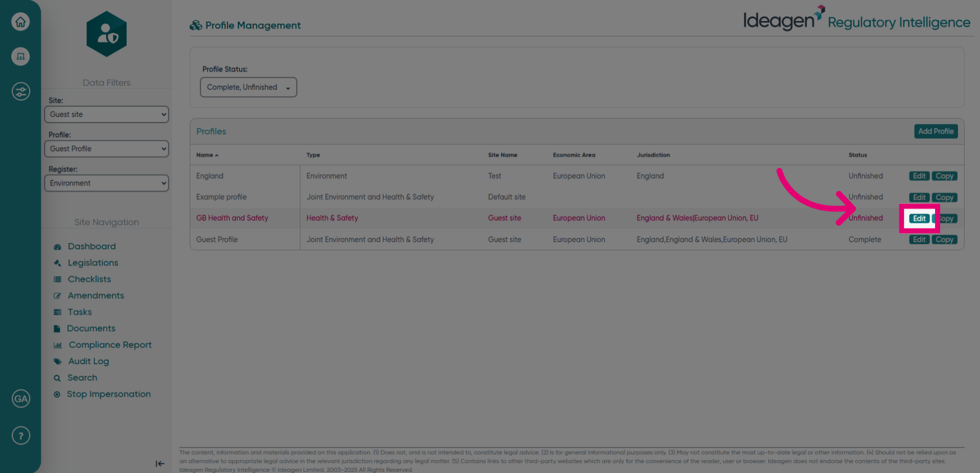Viewport: 980px width, 473px height.
Task: Open the filters sliders icon in left rail
Action: coord(20,92)
